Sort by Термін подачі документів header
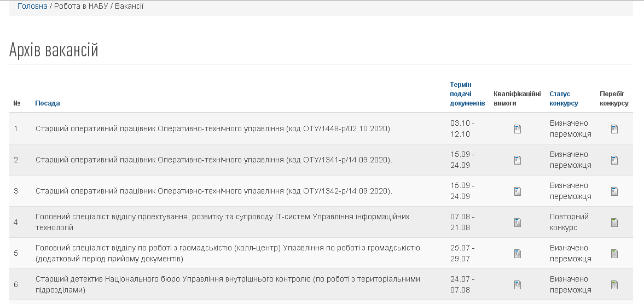Screen dimensions: 644x304 (467, 94)
